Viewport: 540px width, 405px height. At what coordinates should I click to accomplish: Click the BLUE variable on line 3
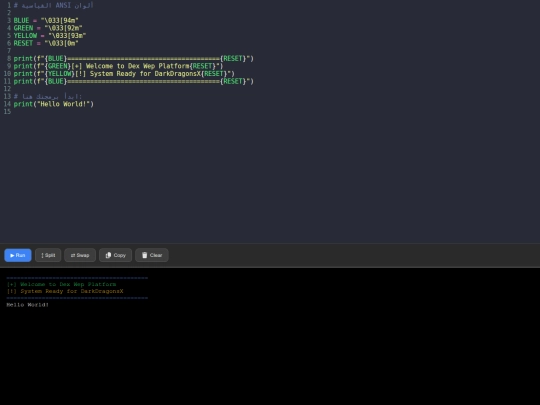(x=21, y=21)
